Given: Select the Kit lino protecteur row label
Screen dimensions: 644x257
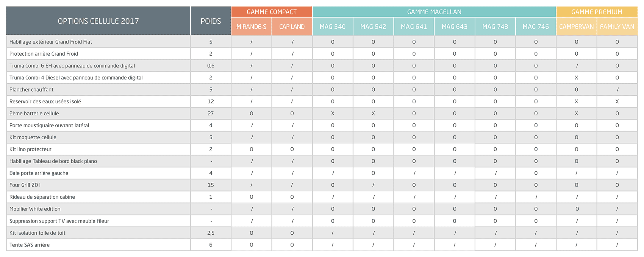Looking at the screenshot, I should point(30,150).
